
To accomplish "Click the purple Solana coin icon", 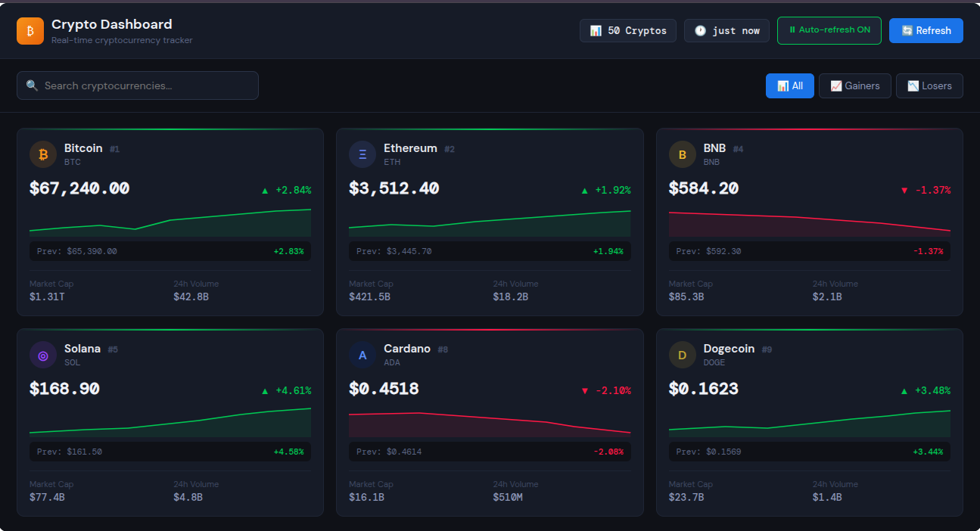I will [x=43, y=355].
